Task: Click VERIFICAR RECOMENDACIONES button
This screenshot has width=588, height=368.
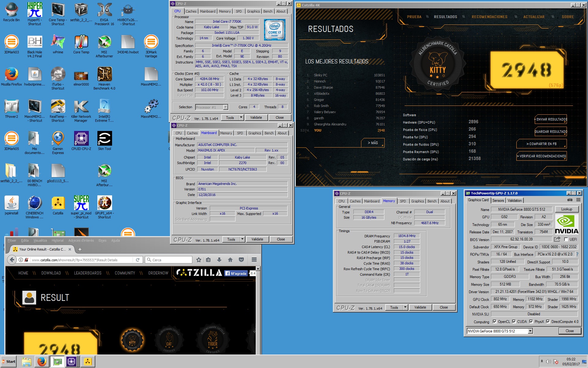Action: 541,156
